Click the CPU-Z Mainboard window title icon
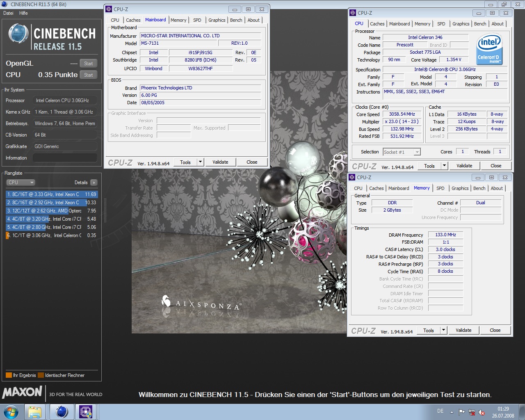Viewport: 525px width, 420px height. [x=109, y=9]
